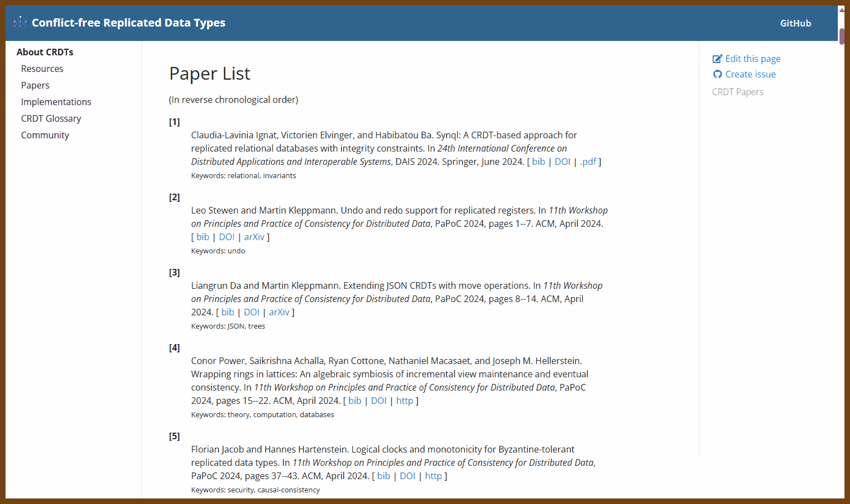This screenshot has height=504, width=850.
Task: Click the Edit this page pencil icon
Action: [x=717, y=59]
